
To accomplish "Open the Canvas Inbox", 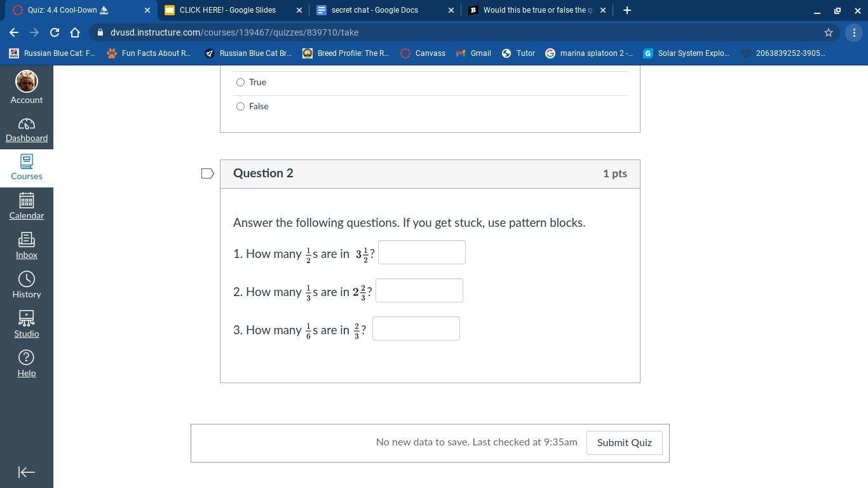I will [x=27, y=246].
